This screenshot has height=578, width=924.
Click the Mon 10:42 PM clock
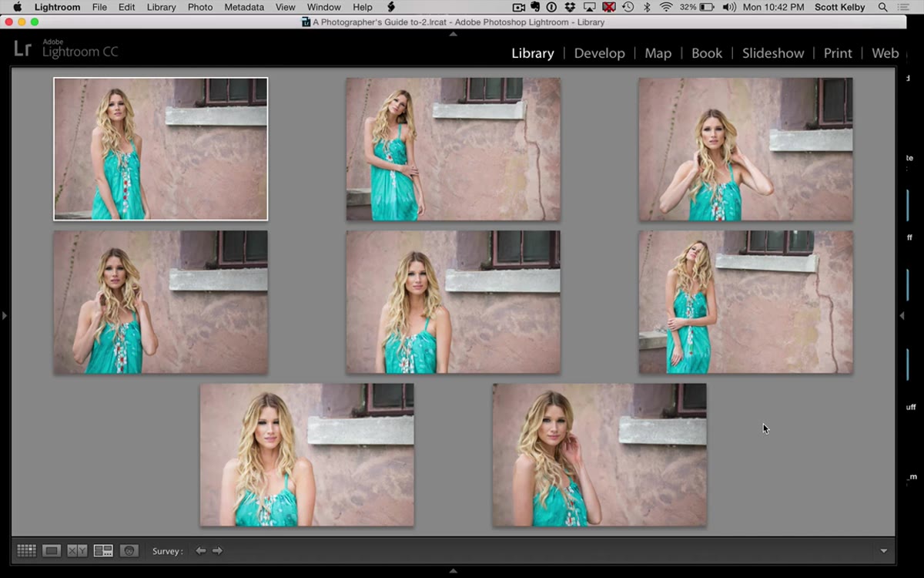point(774,7)
